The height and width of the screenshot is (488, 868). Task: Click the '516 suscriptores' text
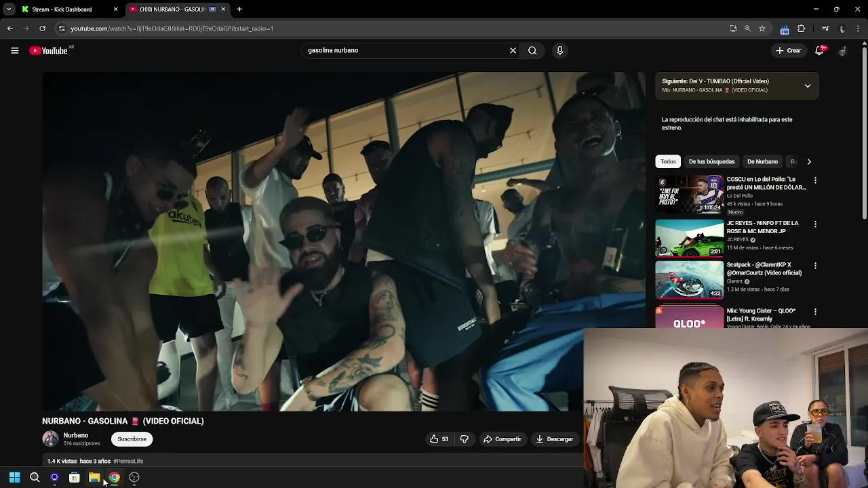81,443
